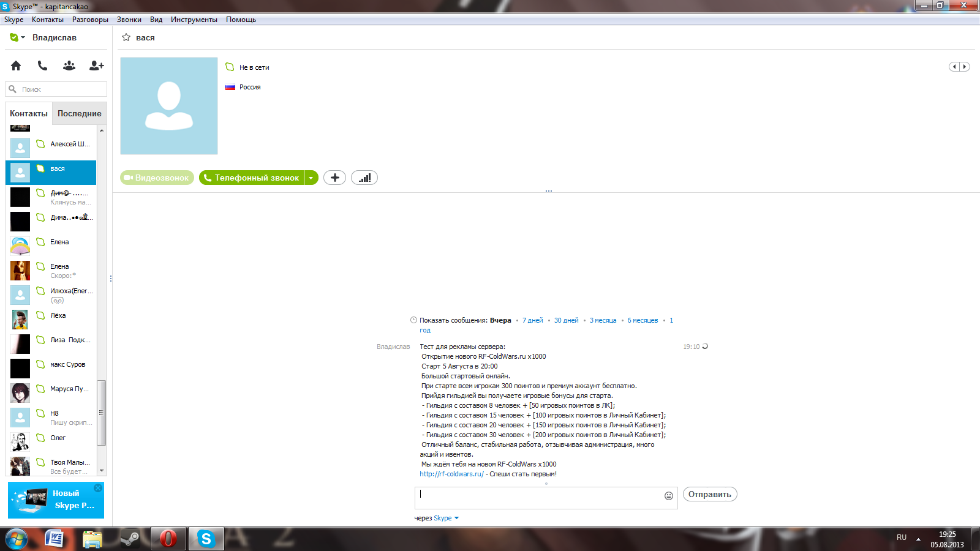Open the Инструменты menu
This screenshot has height=551, width=980.
coord(194,20)
